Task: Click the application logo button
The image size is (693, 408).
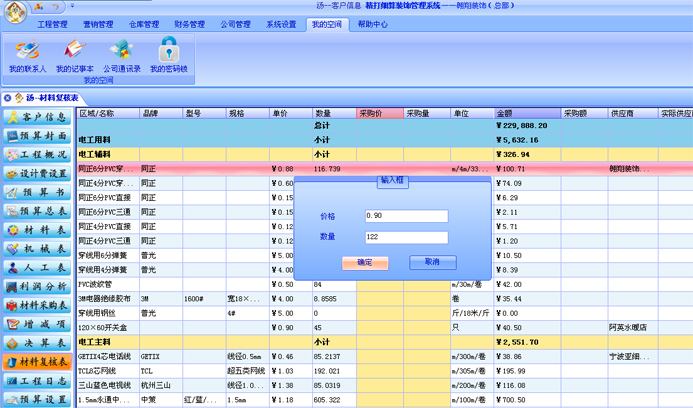Action: (15, 12)
